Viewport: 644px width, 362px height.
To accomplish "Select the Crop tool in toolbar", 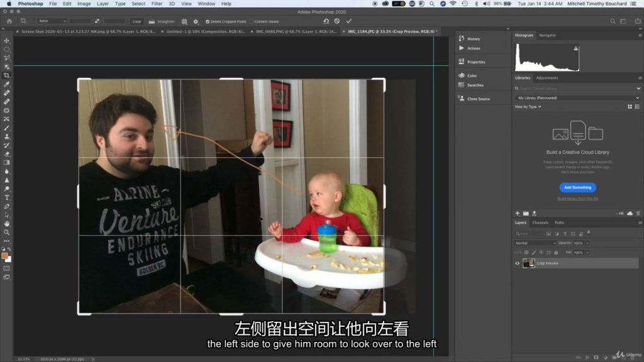I will pyautogui.click(x=6, y=75).
